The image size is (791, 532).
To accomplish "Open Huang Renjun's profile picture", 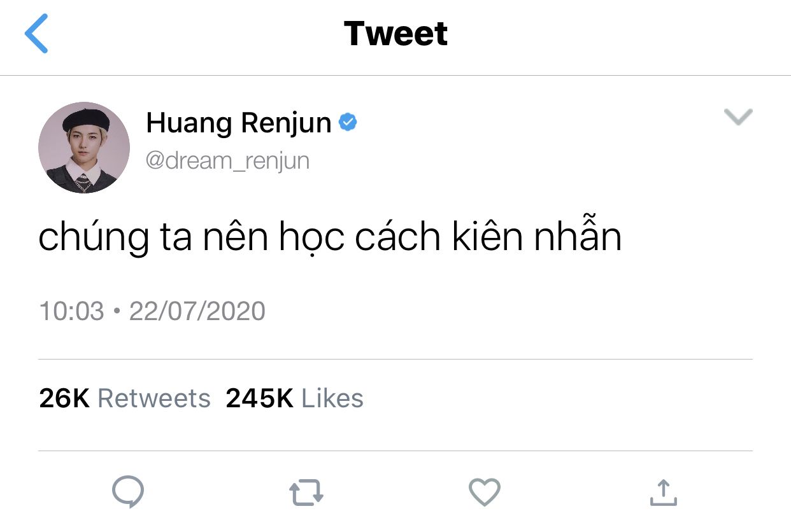I will [84, 148].
